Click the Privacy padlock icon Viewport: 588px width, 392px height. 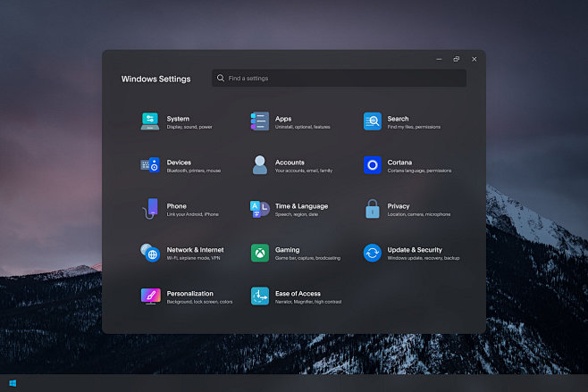coord(373,209)
